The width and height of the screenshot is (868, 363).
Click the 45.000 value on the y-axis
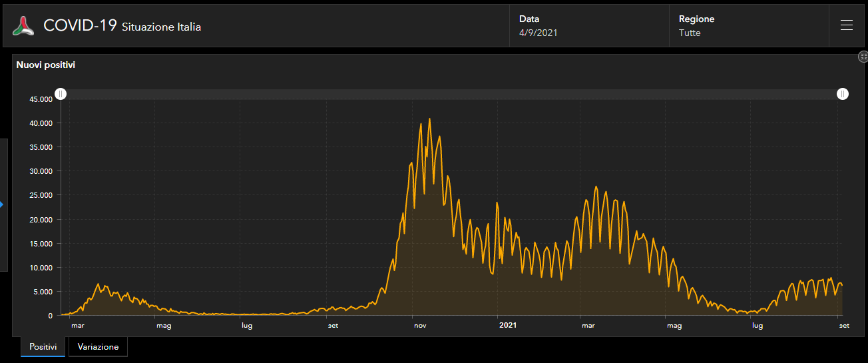coord(39,99)
